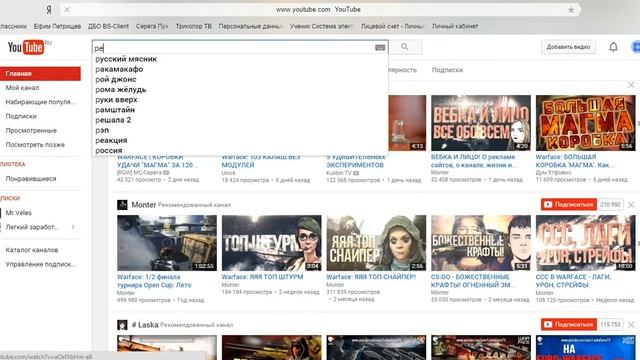Open Легкий заработок subscription
This screenshot has height=360, width=640.
click(x=32, y=227)
